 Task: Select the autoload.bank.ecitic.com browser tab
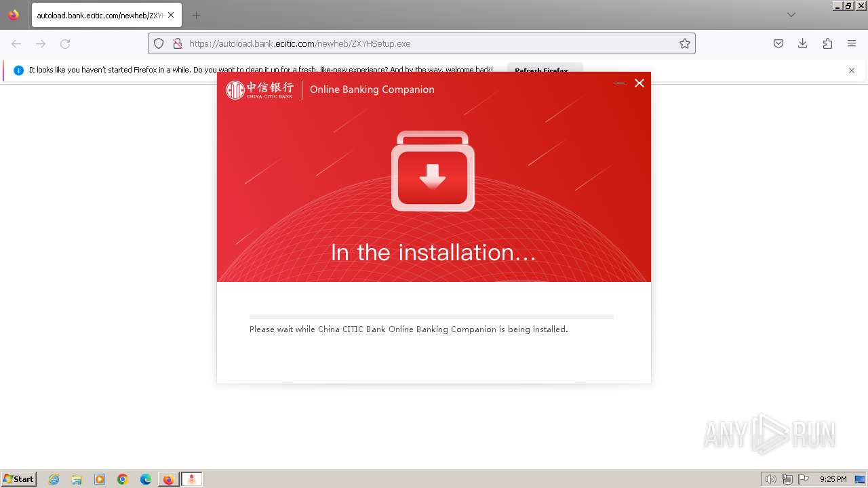click(x=106, y=15)
